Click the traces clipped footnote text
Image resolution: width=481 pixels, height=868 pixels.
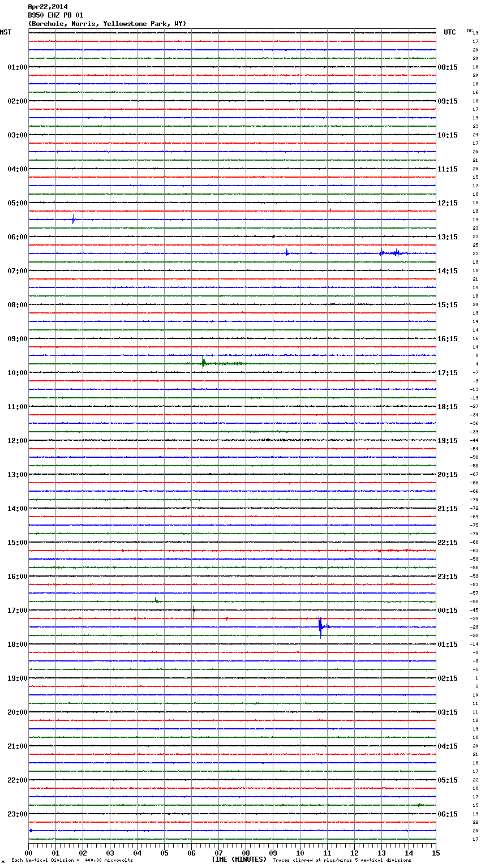pyautogui.click(x=342, y=860)
